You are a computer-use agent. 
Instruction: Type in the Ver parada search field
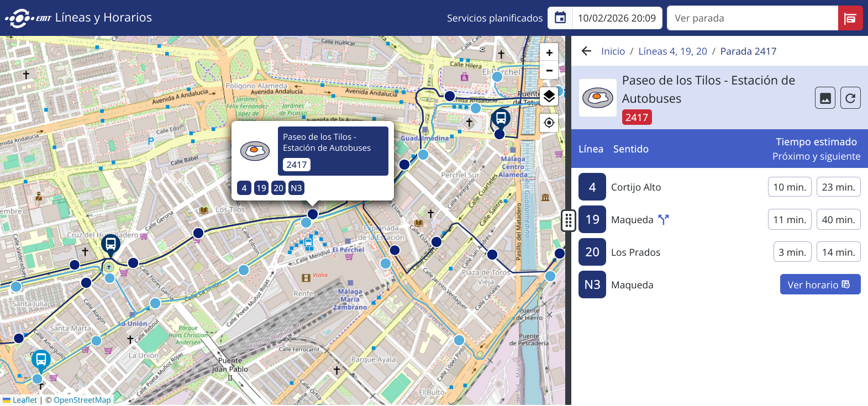(x=752, y=18)
